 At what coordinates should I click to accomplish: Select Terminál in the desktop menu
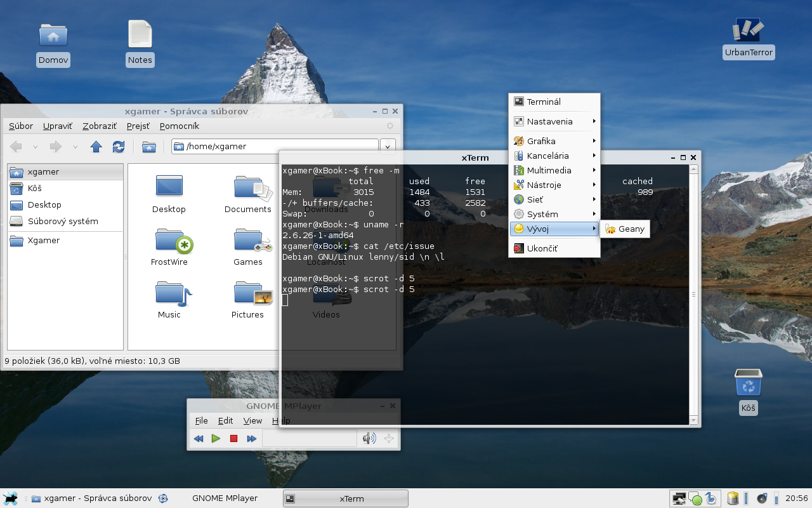(x=554, y=102)
